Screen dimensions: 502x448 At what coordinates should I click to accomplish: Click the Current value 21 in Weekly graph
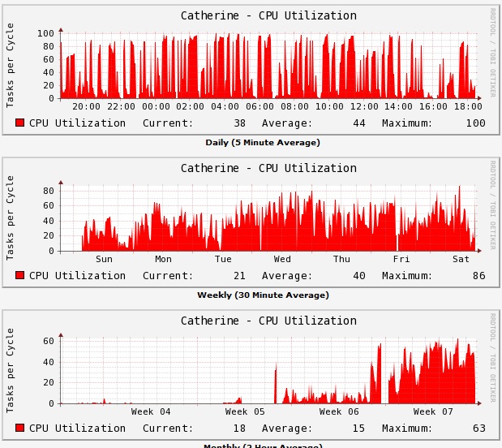239,276
